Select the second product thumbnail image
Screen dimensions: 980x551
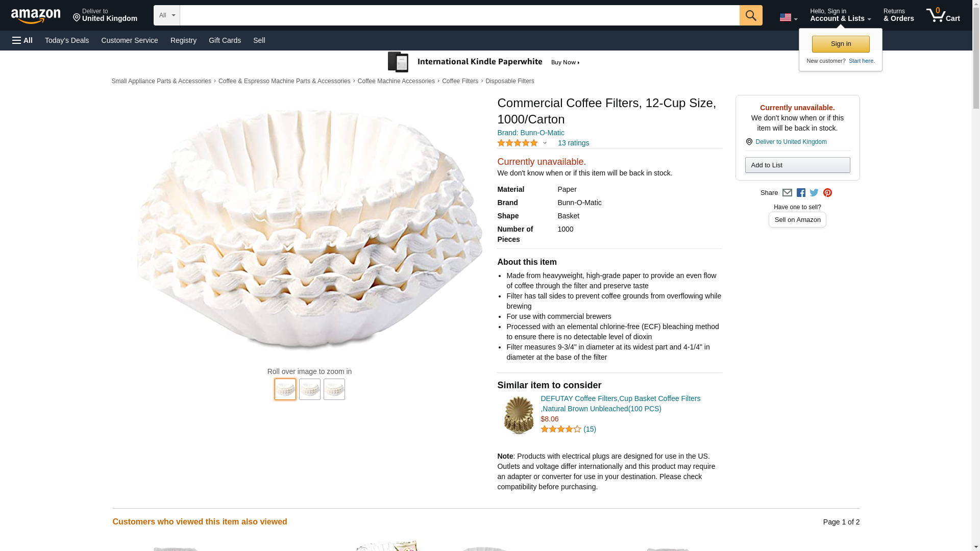(x=310, y=389)
